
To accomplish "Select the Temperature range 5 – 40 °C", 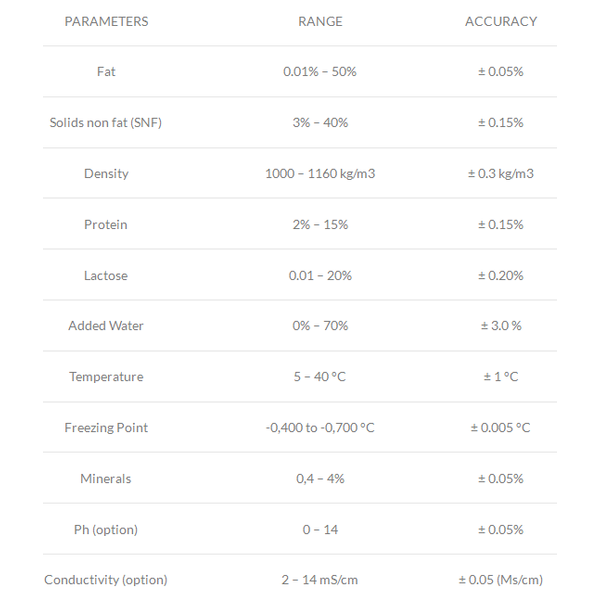I will point(320,377).
